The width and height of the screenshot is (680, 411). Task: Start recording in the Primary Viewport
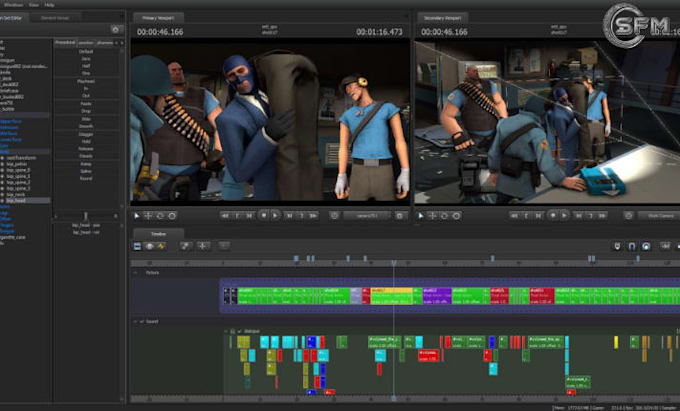263,215
